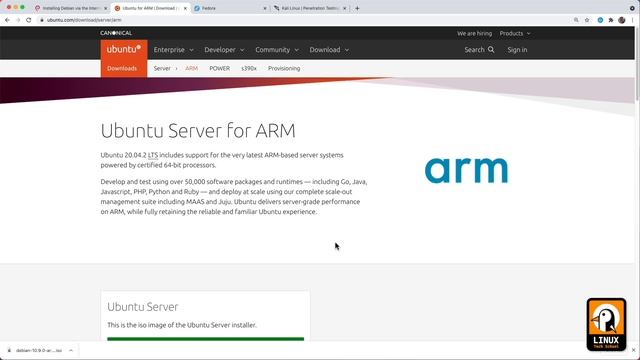Select the POWER sub-navigation item
Viewport: 640px width, 360px height.
tap(220, 69)
